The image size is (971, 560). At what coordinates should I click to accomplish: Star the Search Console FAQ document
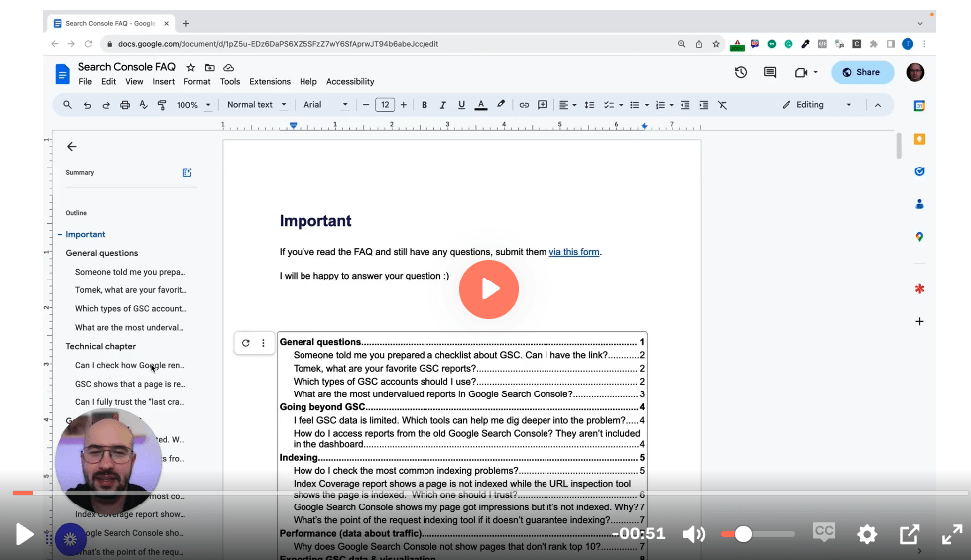click(x=191, y=68)
